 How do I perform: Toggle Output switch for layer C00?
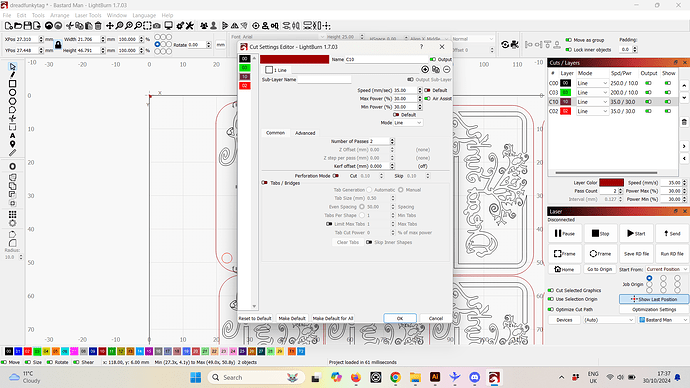tap(648, 83)
